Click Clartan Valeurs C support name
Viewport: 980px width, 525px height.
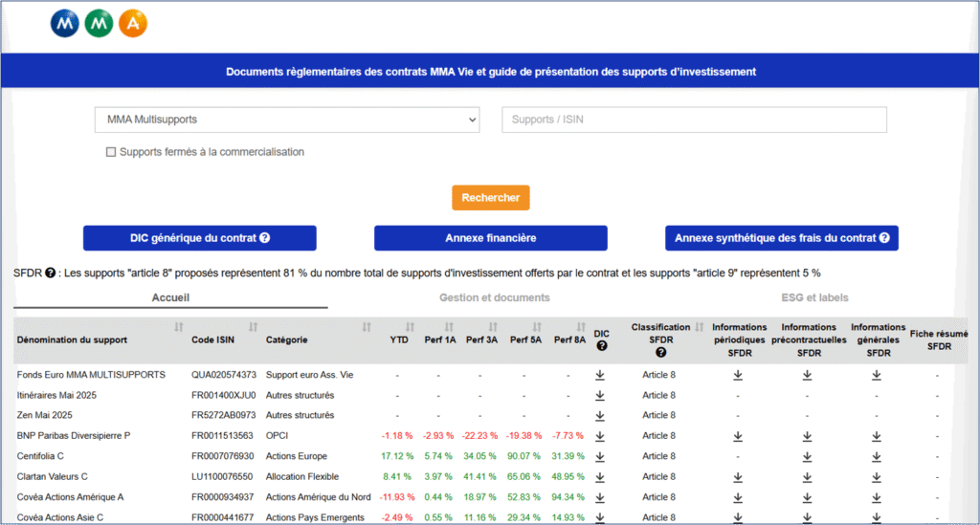tap(52, 476)
